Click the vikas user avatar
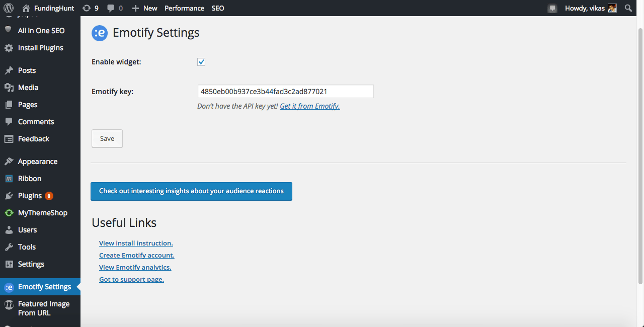The image size is (644, 327). pyautogui.click(x=612, y=8)
